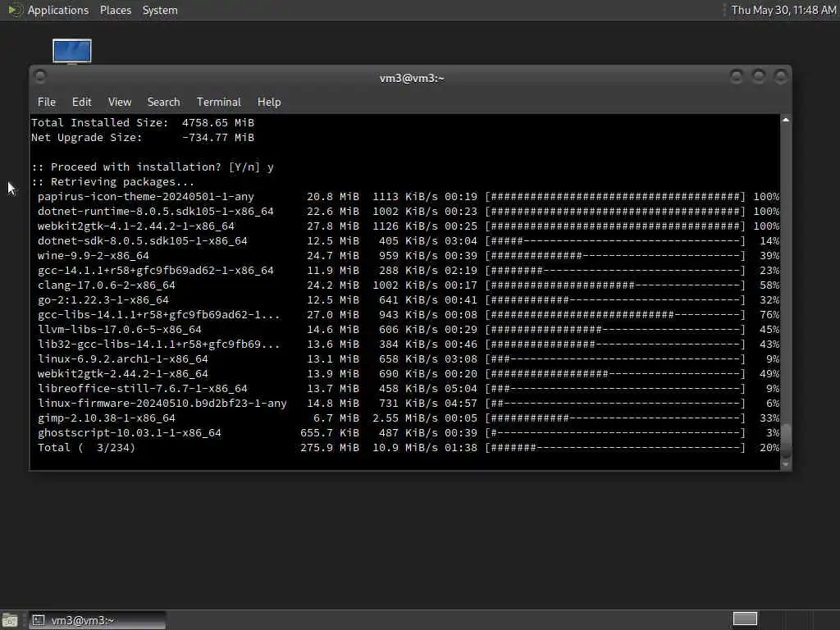The width and height of the screenshot is (840, 630).
Task: Open the Applications panel menu
Action: pos(58,10)
